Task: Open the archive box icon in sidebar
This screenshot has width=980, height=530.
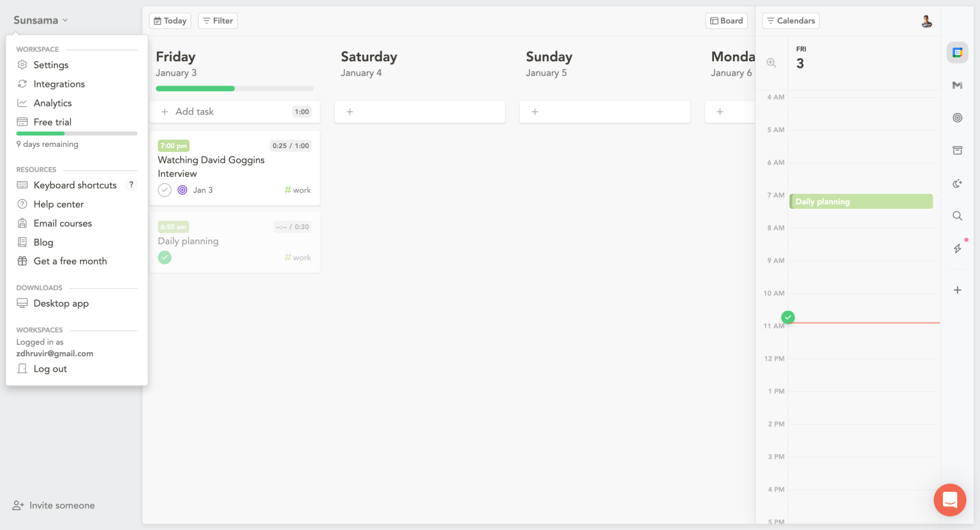Action: 957,151
